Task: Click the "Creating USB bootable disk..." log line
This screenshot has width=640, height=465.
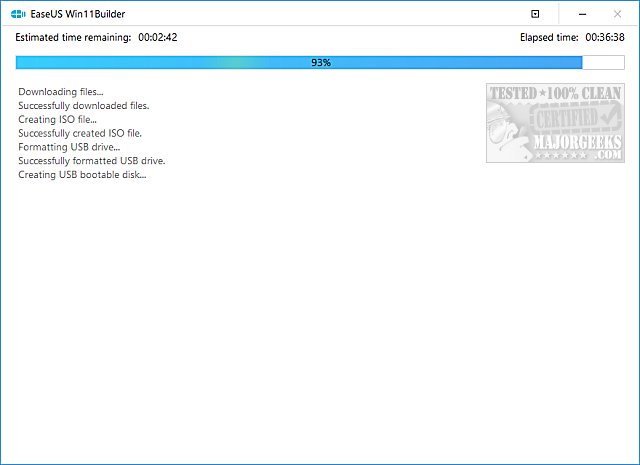Action: coord(82,175)
